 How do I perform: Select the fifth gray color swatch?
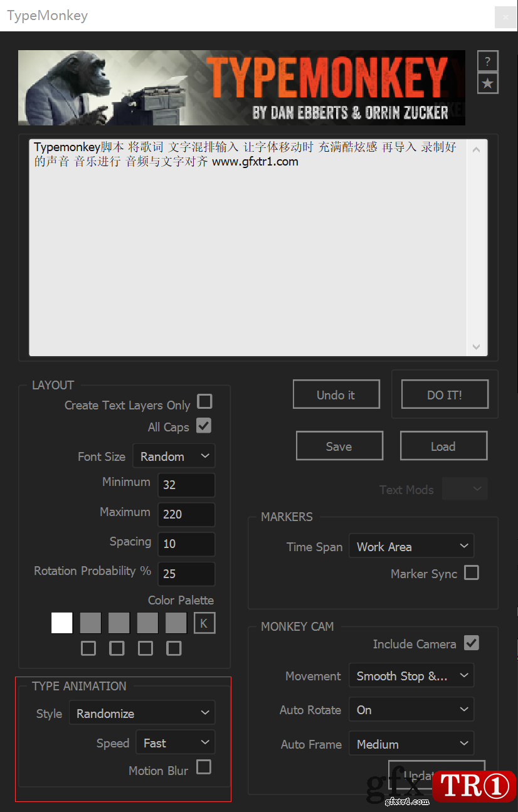(176, 623)
